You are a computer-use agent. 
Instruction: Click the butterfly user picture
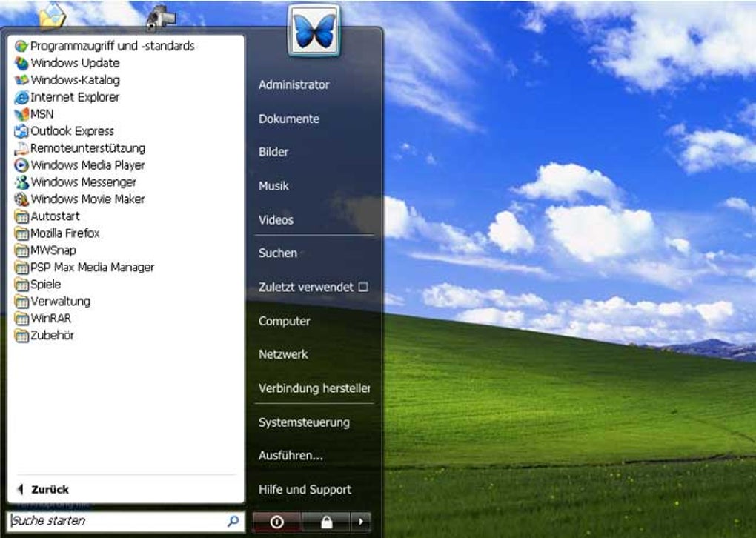[x=314, y=30]
